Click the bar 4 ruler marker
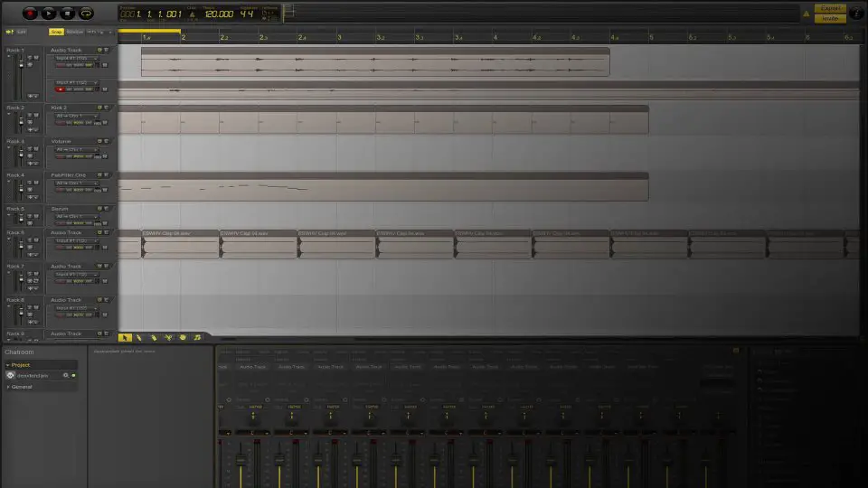The height and width of the screenshot is (488, 868). [495, 37]
